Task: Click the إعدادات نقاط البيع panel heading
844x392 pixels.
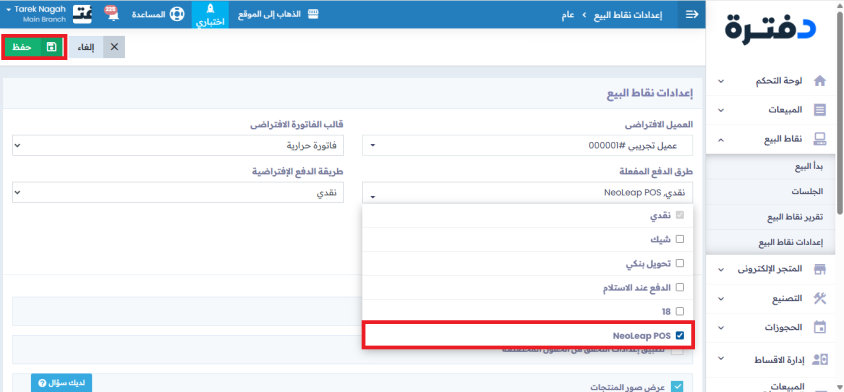Action: 650,93
